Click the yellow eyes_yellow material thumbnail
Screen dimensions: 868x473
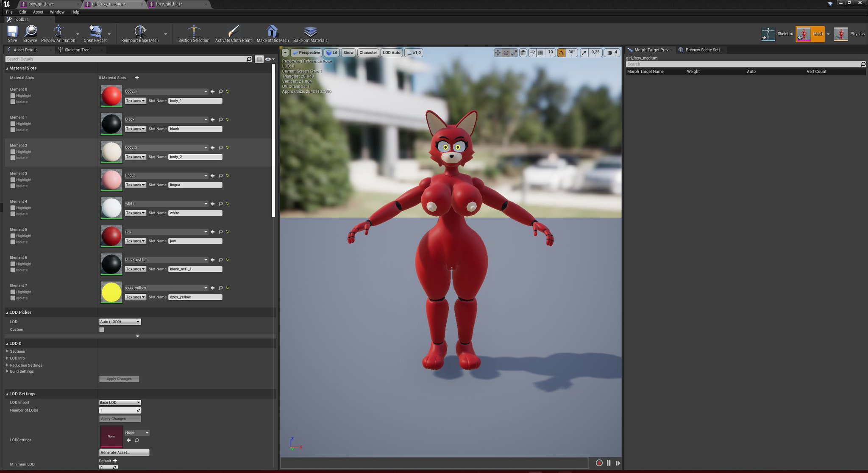[111, 292]
